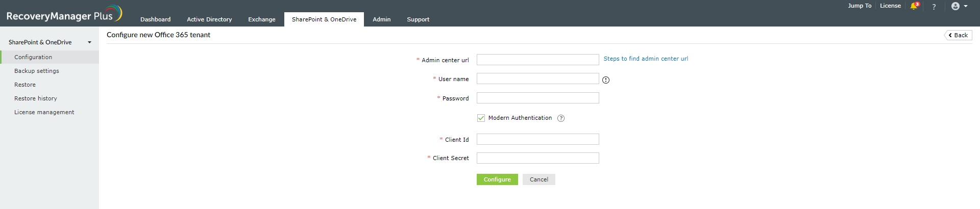Click into the Admin center url field

[537, 60]
